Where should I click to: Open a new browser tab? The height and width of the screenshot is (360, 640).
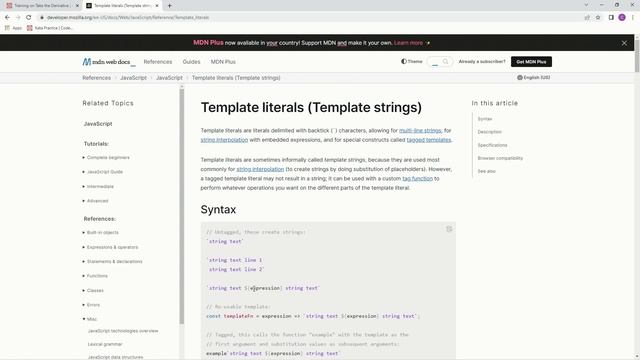tap(169, 6)
